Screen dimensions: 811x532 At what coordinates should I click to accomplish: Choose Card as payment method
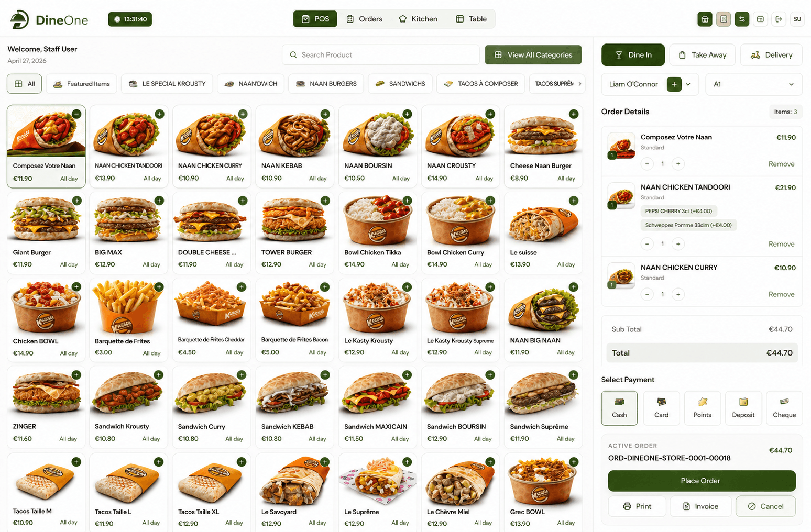point(661,408)
